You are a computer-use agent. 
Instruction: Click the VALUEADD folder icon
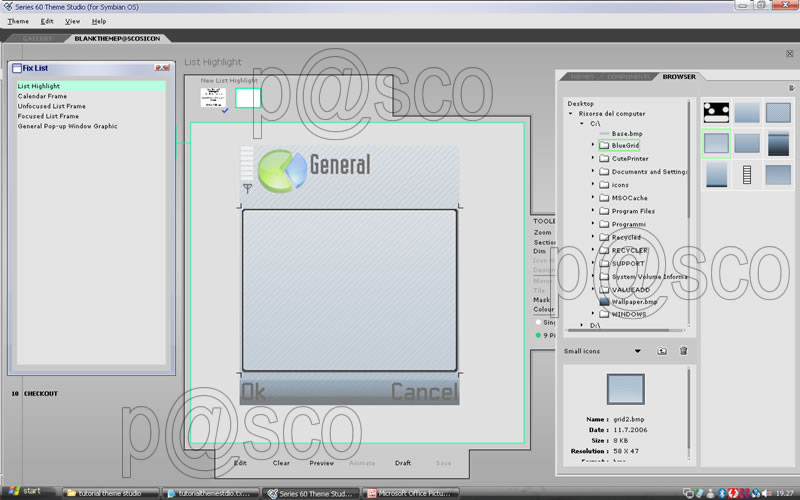coord(604,289)
